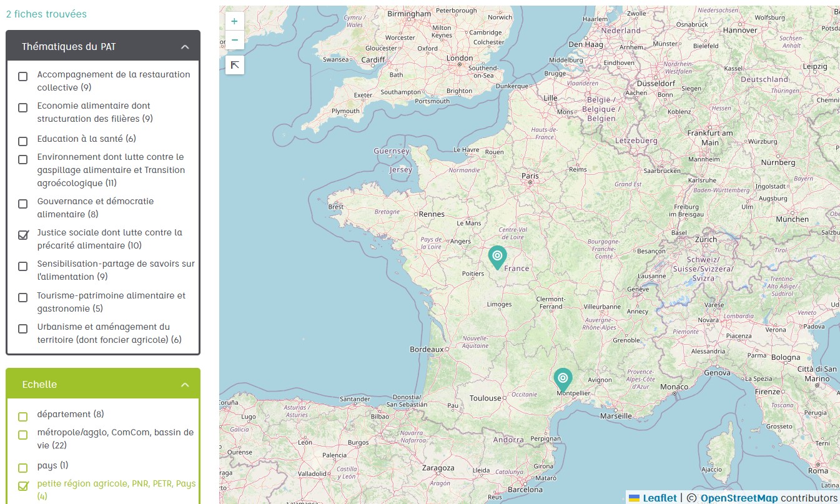Check Urbanisme et aménagement du territoire
The image size is (840, 504).
point(23,329)
